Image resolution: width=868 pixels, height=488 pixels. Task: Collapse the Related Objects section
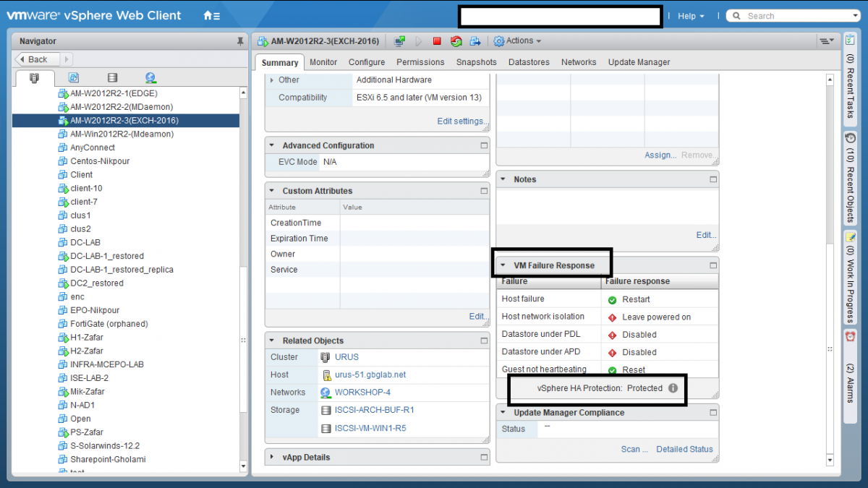coord(272,341)
